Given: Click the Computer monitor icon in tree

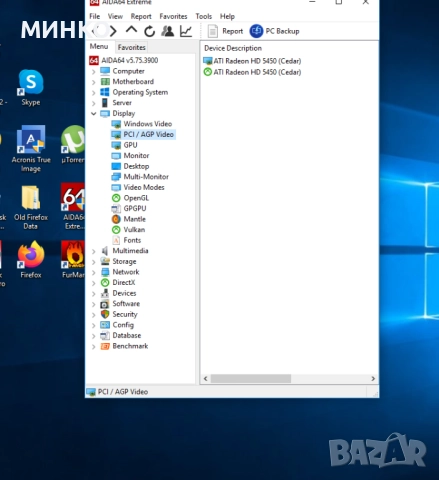Looking at the screenshot, I should click(105, 71).
